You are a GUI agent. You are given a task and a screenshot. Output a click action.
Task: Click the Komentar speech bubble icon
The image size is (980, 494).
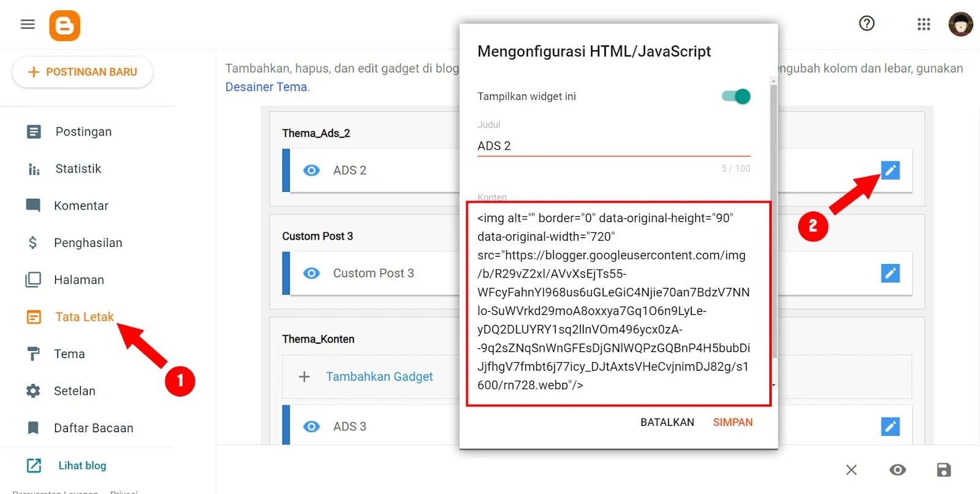click(33, 205)
